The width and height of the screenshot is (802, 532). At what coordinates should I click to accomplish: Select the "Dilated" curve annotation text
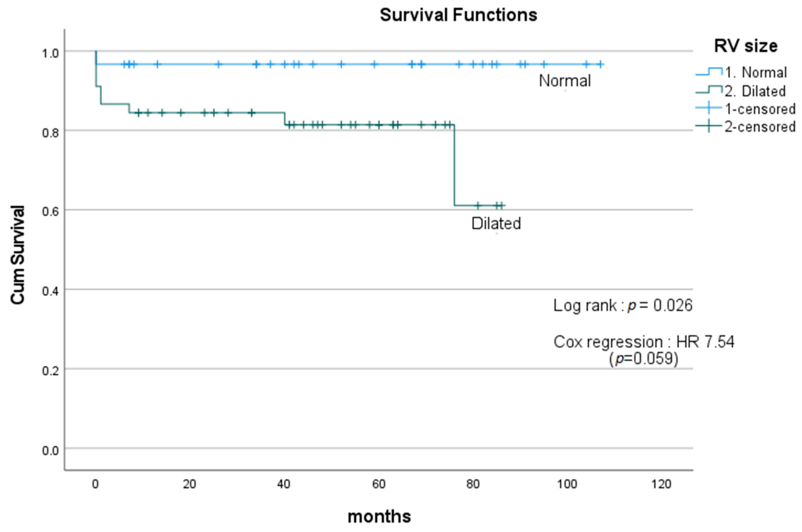point(496,224)
